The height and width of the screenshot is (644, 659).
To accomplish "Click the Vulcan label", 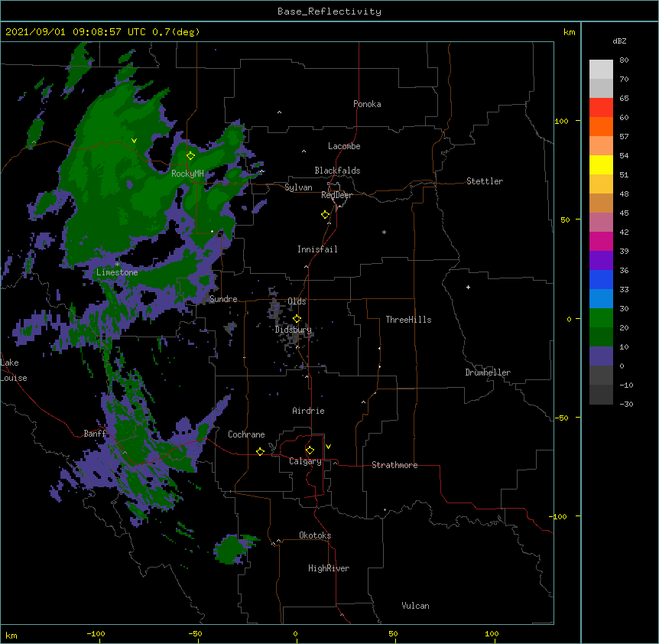I will 415,606.
